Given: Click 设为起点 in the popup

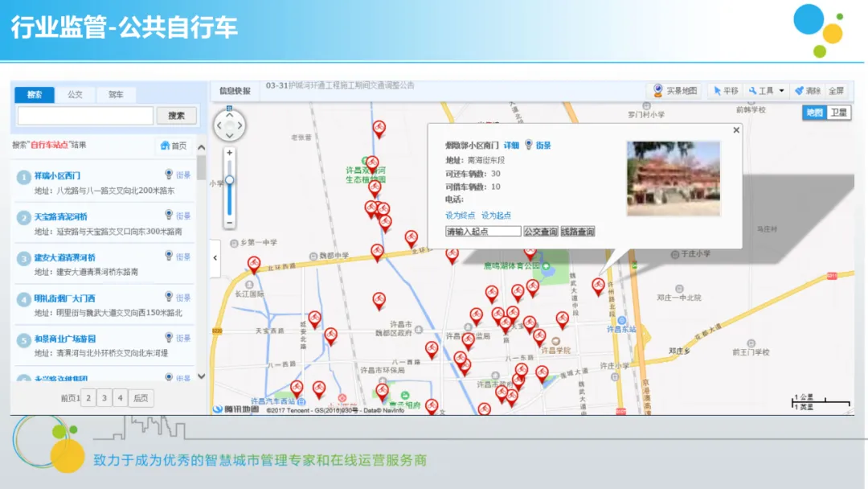Looking at the screenshot, I should [496, 215].
